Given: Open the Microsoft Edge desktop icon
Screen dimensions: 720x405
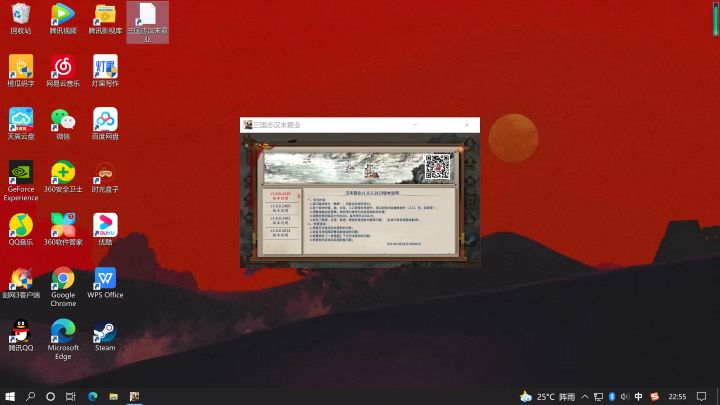Looking at the screenshot, I should 63,339.
